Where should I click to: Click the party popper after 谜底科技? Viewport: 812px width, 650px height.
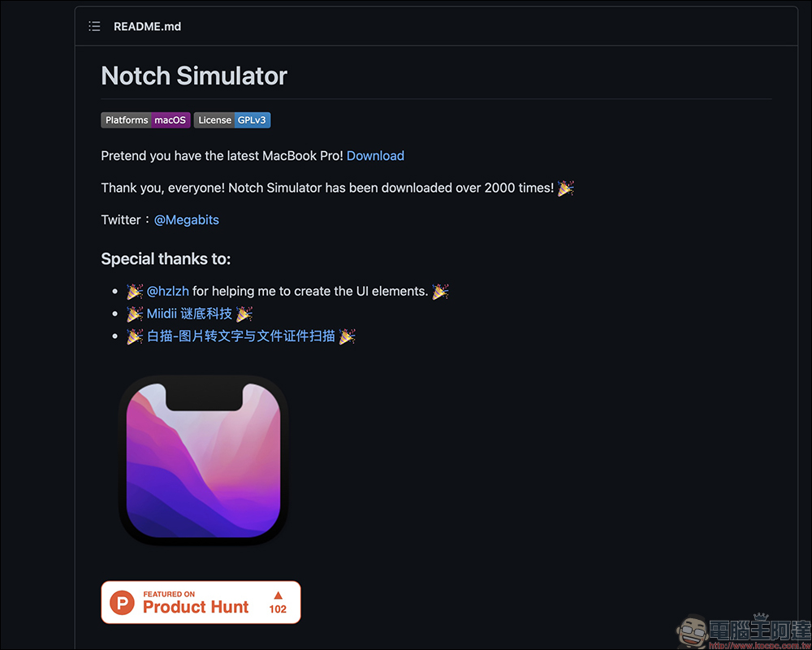click(244, 314)
